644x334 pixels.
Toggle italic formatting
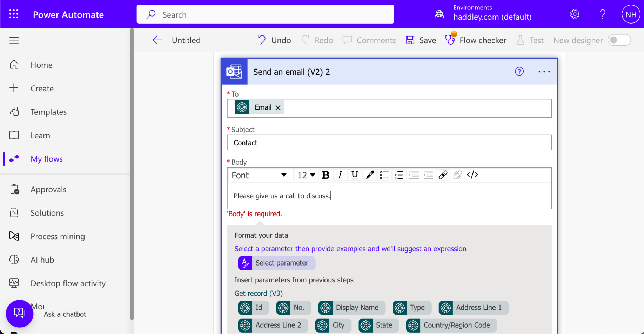coord(340,175)
